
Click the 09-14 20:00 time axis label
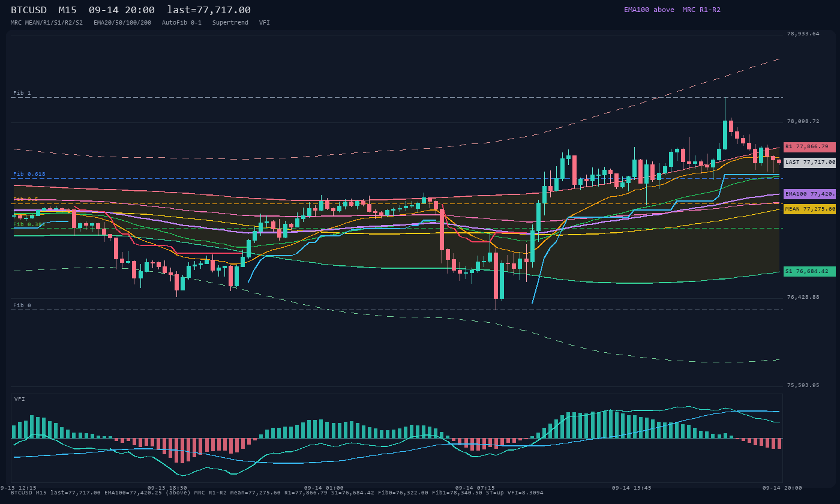pos(782,488)
